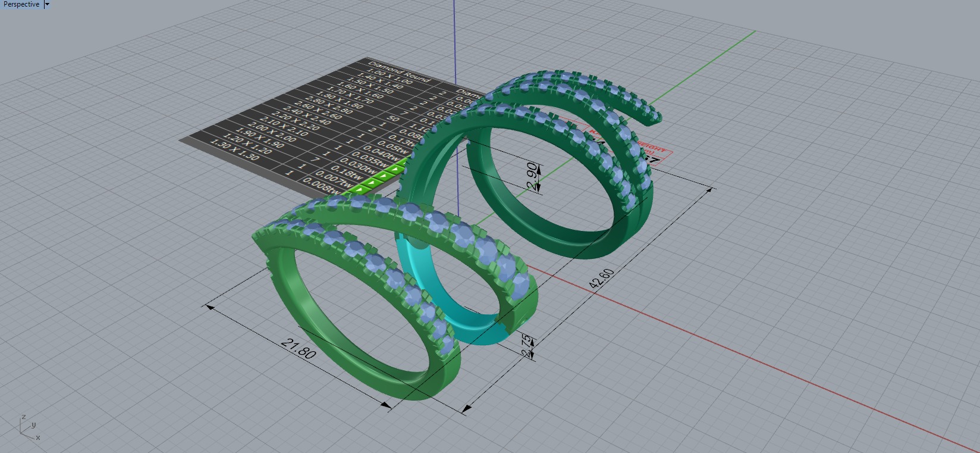The width and height of the screenshot is (980, 453).
Task: Select the 42.60 dimension annotation
Action: click(601, 279)
